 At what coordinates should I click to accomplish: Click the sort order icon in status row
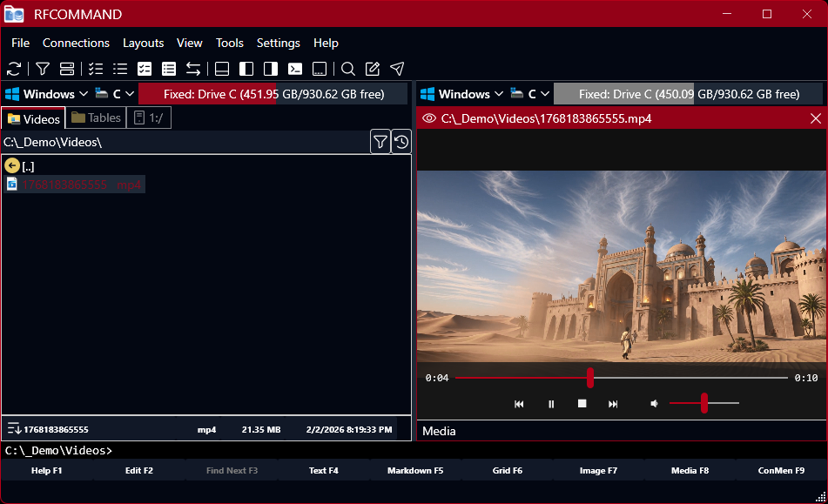[x=14, y=428]
